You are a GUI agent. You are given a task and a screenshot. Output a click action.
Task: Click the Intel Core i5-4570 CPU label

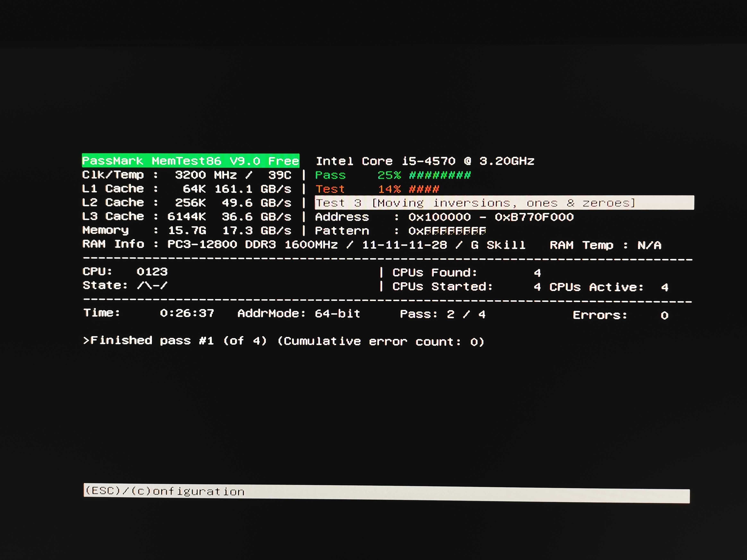pos(425,161)
